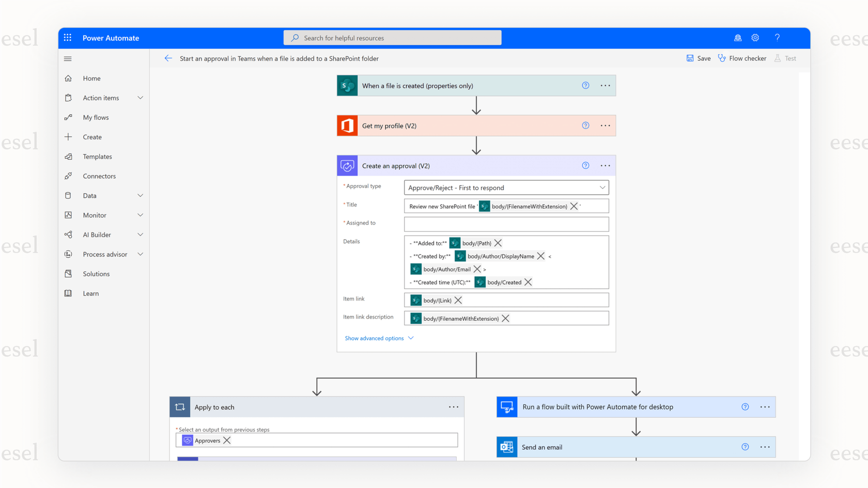Screen dimensions: 868x488
Task: Save the flow
Action: [x=698, y=58]
